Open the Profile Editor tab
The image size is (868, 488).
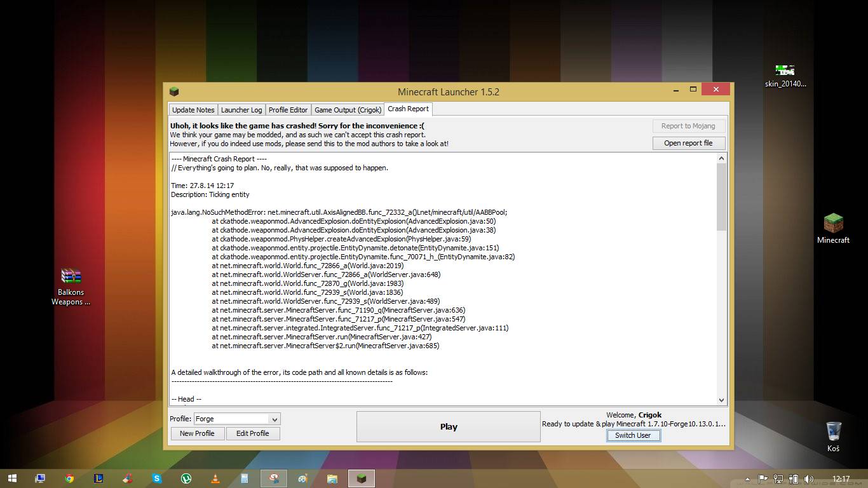pos(288,110)
